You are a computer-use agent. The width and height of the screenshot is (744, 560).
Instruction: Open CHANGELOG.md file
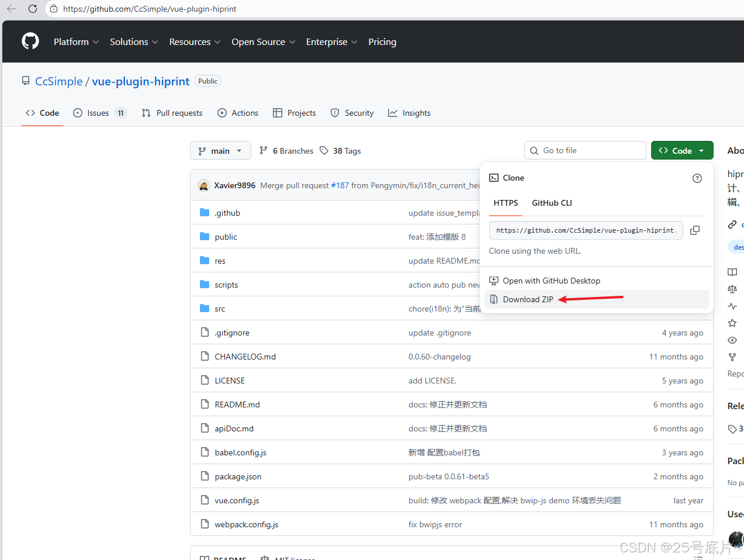pyautogui.click(x=245, y=357)
